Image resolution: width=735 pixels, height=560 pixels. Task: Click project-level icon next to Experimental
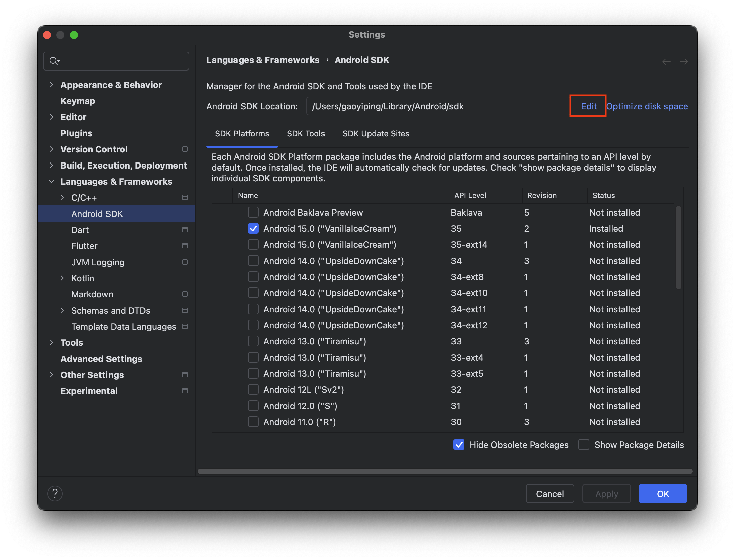(185, 391)
